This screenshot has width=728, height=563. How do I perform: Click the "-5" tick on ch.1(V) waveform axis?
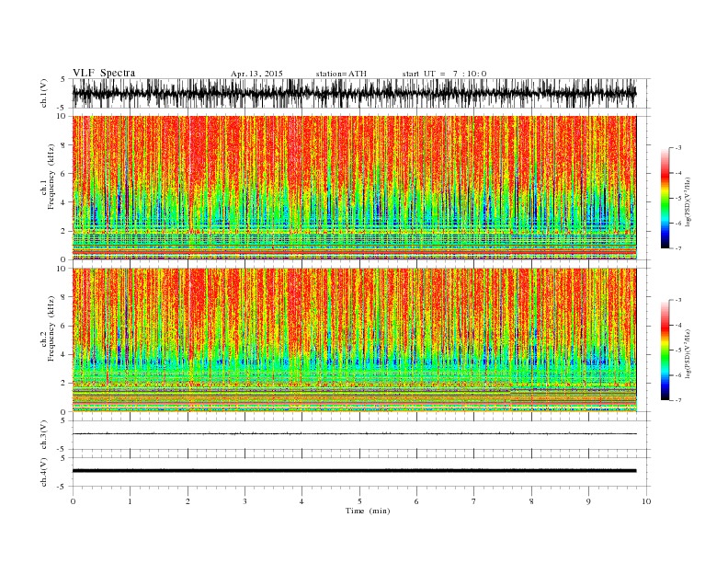point(63,108)
